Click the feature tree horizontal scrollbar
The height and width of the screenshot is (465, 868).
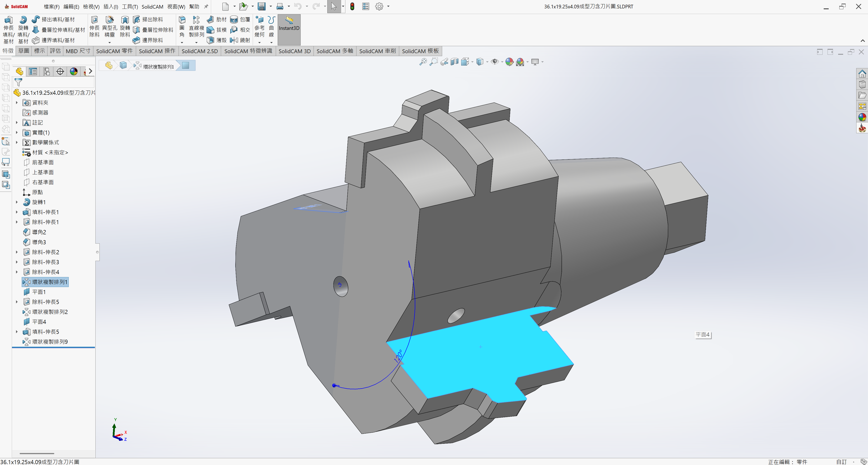pos(37,453)
